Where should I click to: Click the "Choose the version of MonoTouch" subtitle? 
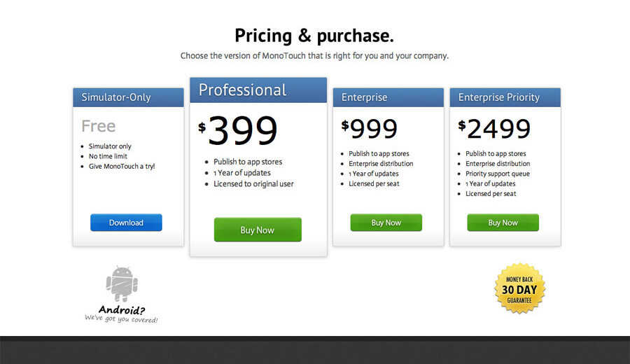click(314, 56)
